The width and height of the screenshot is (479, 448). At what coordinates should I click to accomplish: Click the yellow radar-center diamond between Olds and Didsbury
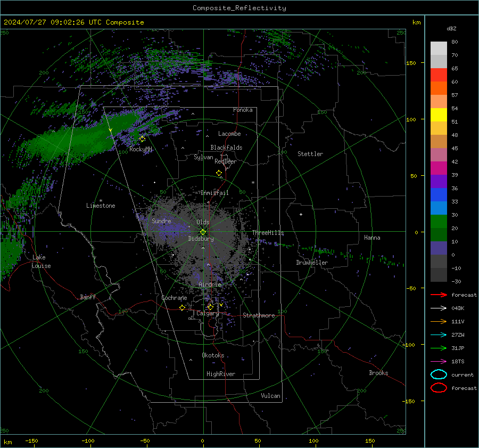pos(203,232)
